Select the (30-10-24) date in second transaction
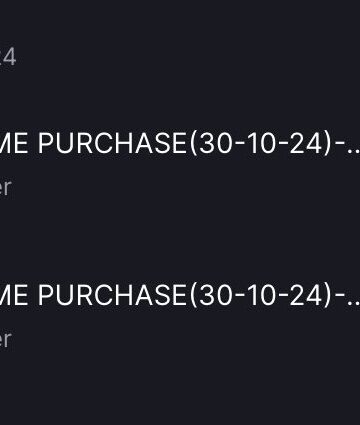Image resolution: width=360 pixels, height=425 pixels. (x=261, y=295)
